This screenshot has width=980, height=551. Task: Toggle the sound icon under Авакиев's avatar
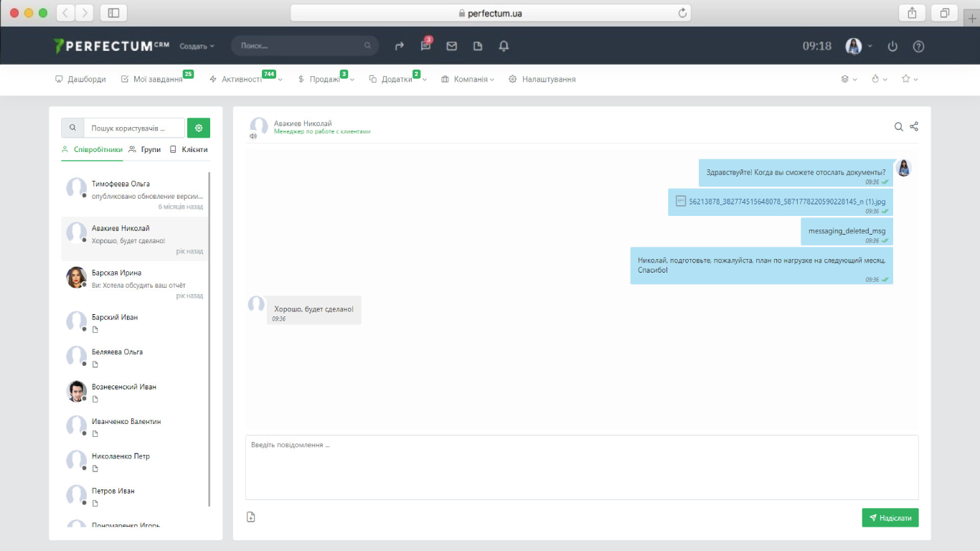253,136
